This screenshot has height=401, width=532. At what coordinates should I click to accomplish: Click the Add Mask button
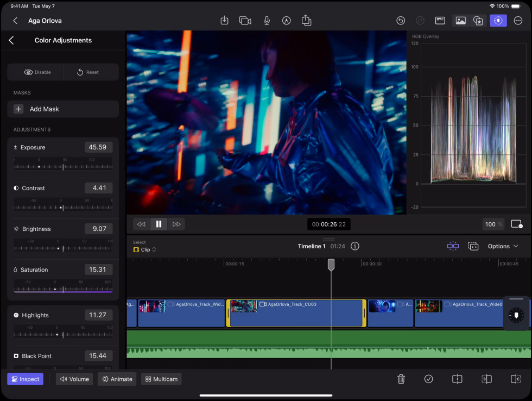click(x=63, y=109)
